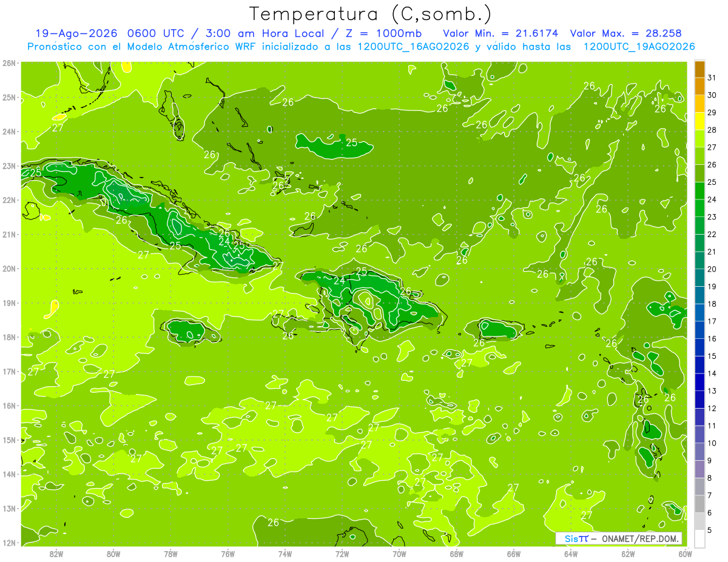Screen dimensions: 728x562
Task: Pick the brown swatch above legend value 31
Action: [x=699, y=69]
